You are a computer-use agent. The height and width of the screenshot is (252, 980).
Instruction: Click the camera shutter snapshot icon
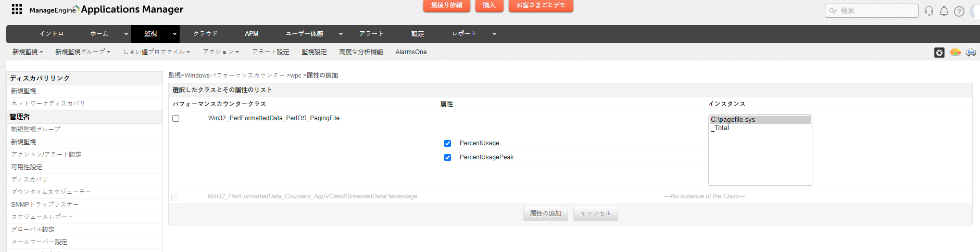[x=939, y=53]
